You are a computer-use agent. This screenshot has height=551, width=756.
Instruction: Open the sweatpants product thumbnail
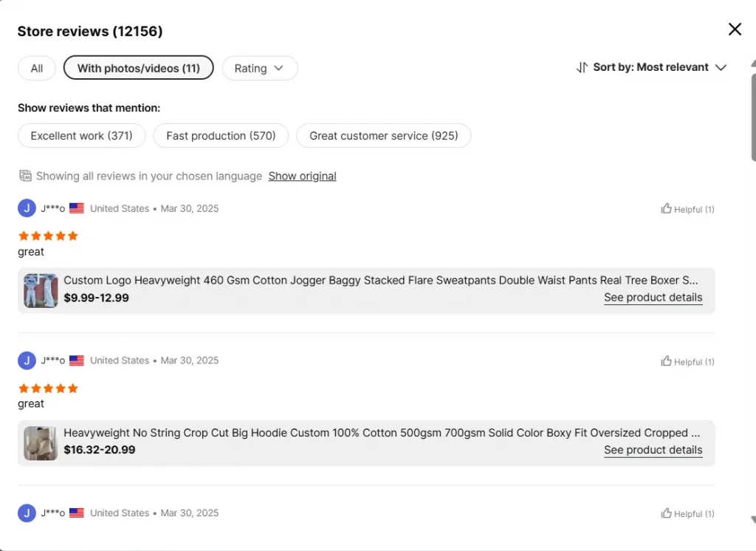tap(41, 290)
